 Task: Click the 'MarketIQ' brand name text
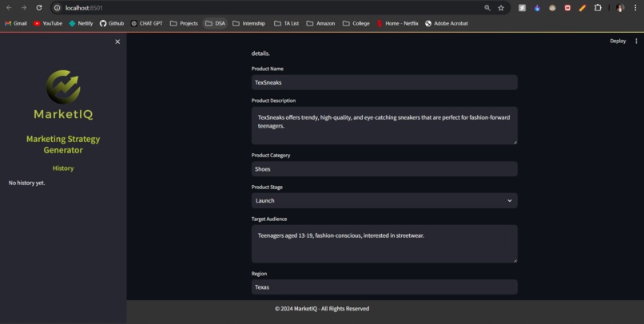pos(63,114)
